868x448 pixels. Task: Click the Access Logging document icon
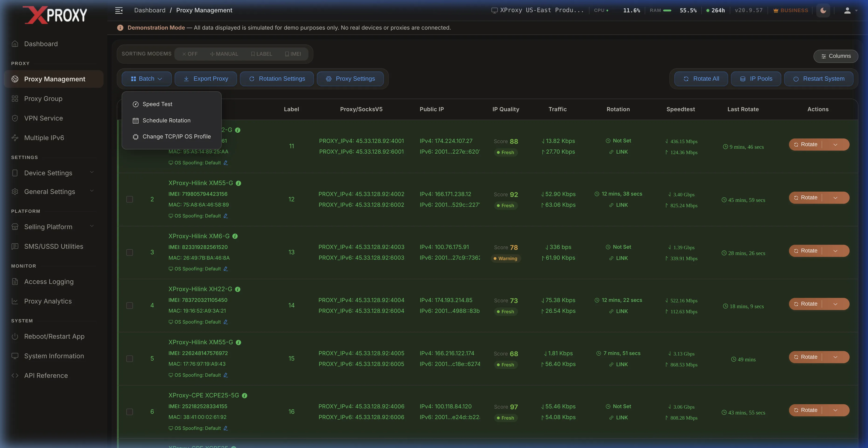(x=15, y=282)
